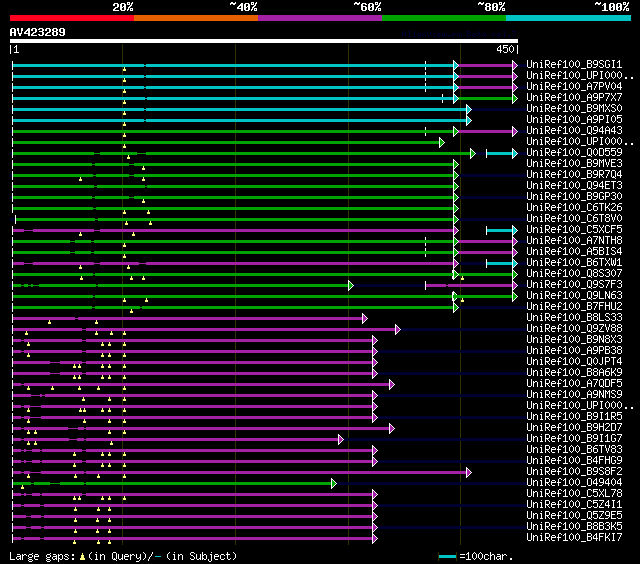The height and width of the screenshot is (564, 640).
Task: Select the UniRef100_Q9LN63 label
Action: point(574,296)
